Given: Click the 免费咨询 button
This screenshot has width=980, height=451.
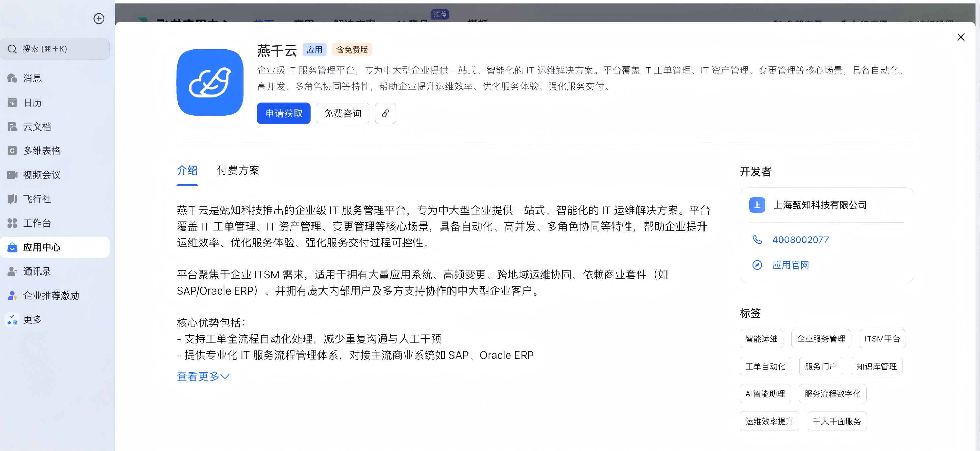Looking at the screenshot, I should tap(342, 113).
